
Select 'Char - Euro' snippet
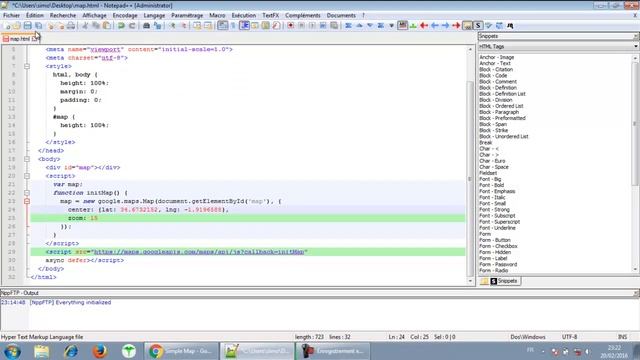point(492,161)
